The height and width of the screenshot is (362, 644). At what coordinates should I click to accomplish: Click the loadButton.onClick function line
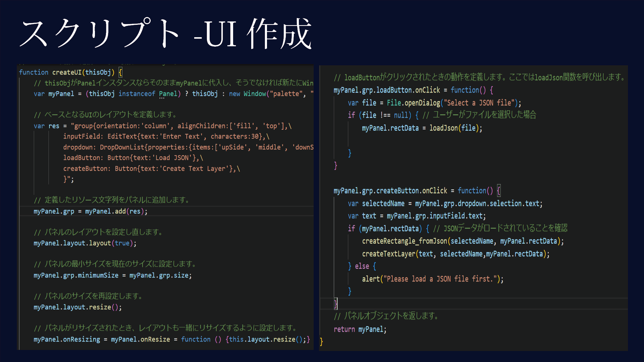click(413, 90)
